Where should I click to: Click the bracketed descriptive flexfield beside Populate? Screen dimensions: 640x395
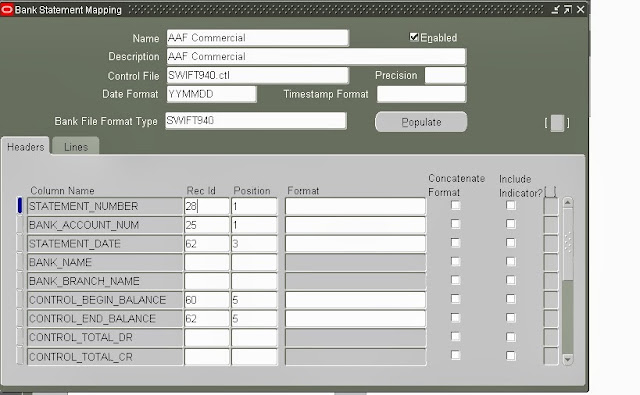[557, 123]
